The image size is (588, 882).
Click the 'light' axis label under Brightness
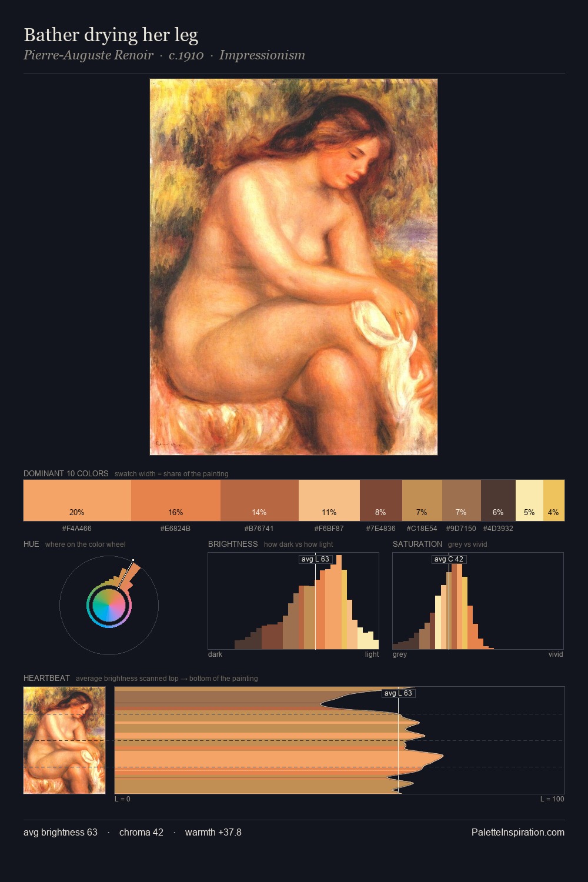point(372,654)
